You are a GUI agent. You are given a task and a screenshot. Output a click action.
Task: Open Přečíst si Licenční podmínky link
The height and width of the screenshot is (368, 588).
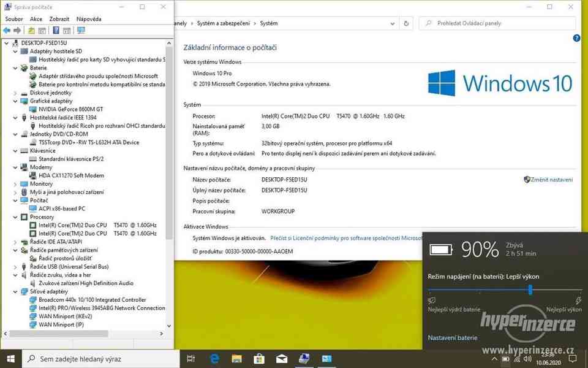tap(345, 238)
